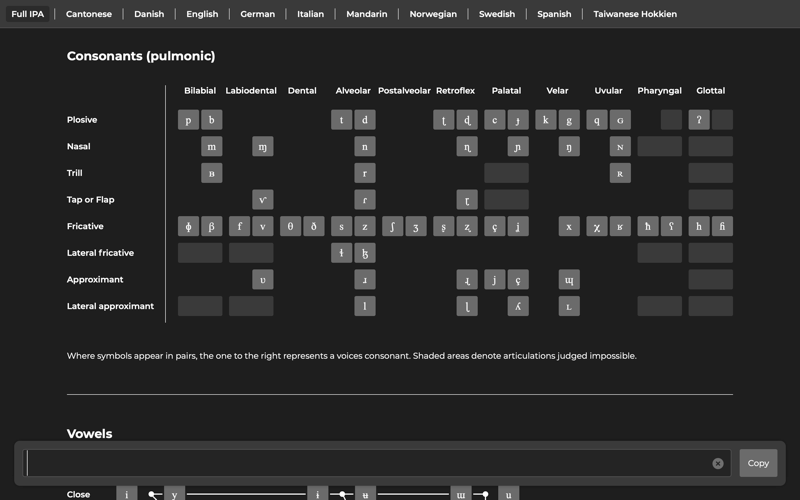Insert voiceless pharyngeal fricative ħ

(x=647, y=226)
